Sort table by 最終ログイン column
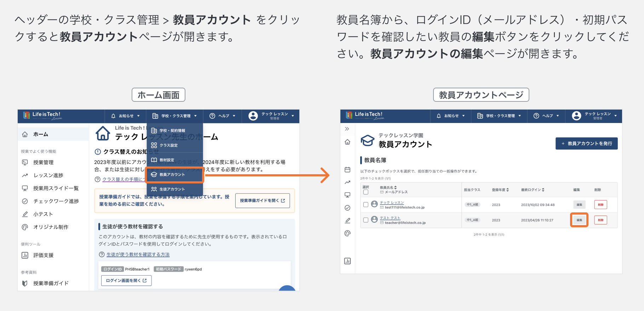Image resolution: width=644 pixels, height=311 pixels. tap(533, 190)
